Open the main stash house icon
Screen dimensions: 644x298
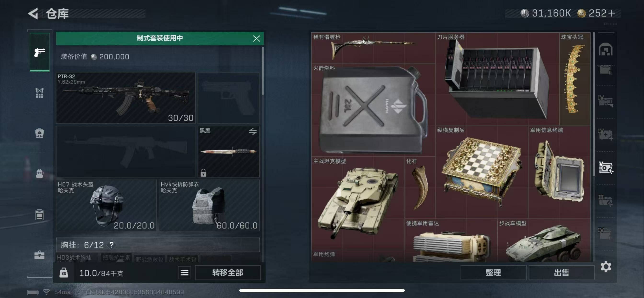(606, 49)
